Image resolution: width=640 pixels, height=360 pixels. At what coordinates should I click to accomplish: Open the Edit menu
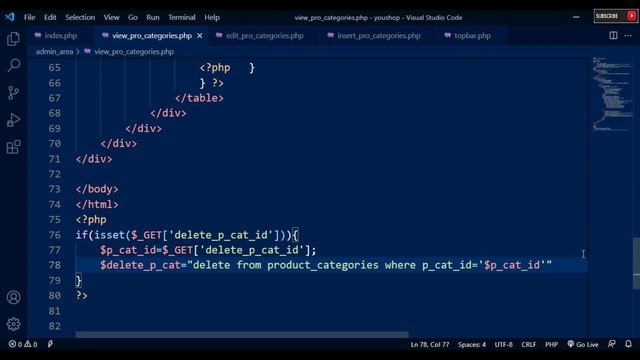[50, 17]
